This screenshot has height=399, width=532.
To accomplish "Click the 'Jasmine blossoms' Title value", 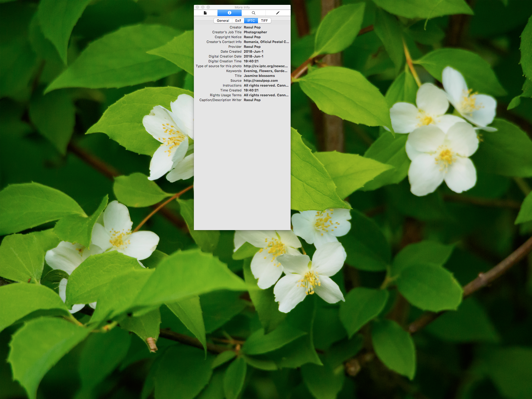I will [x=259, y=76].
